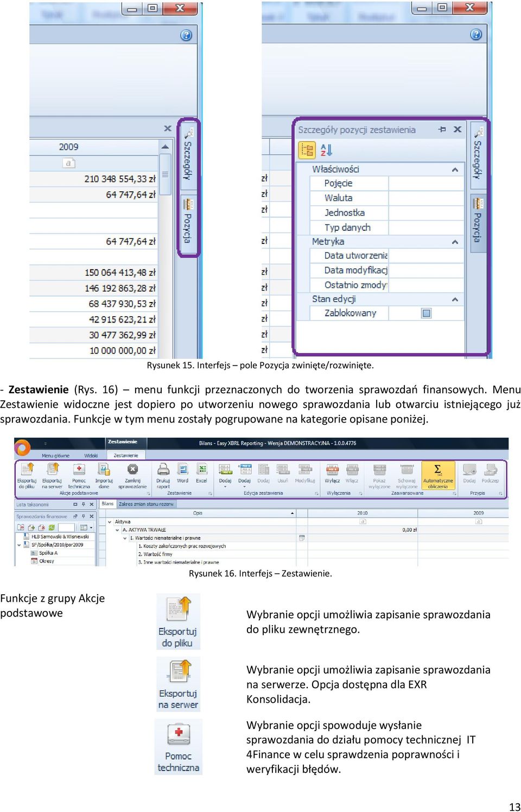Screen dimensions: 521x812
Task: Collapse the Właściwości section
Action: 455,169
